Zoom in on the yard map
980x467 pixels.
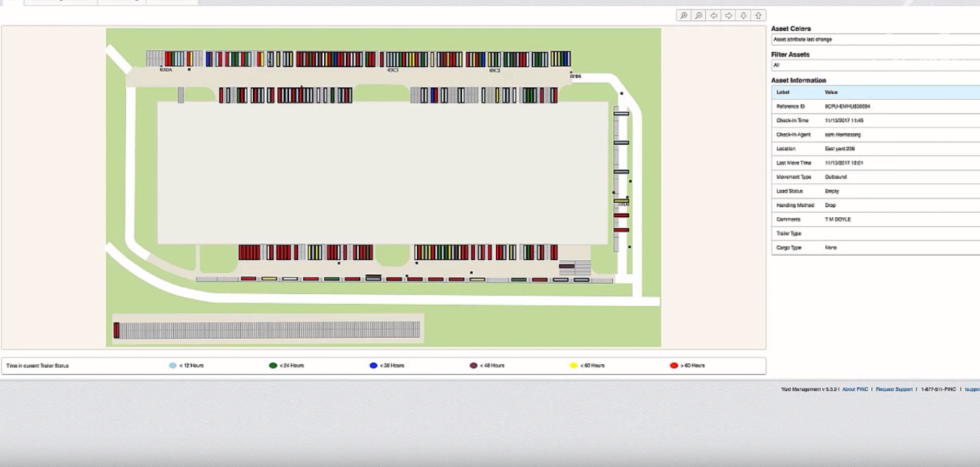pos(684,15)
